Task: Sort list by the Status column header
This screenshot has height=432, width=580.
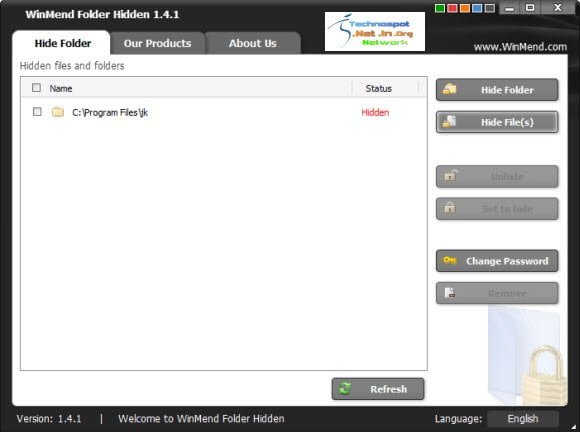Action: pos(378,88)
